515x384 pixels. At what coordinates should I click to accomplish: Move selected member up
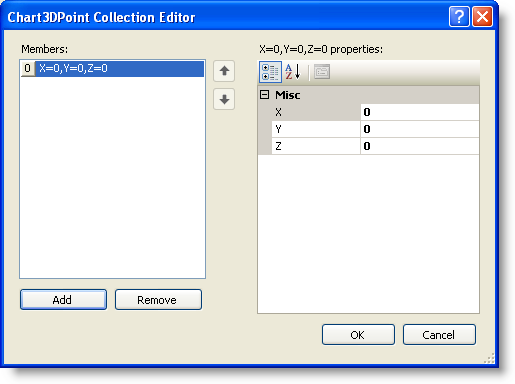(224, 71)
